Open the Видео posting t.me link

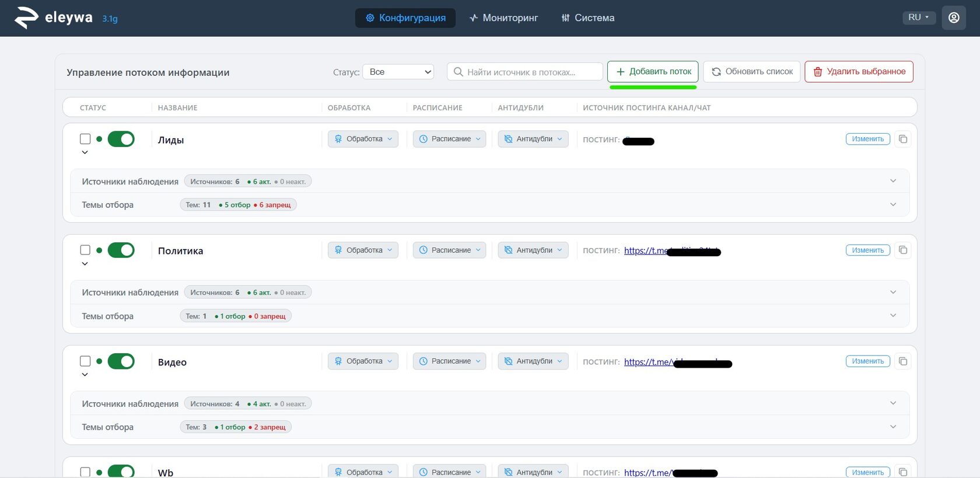[x=678, y=362]
